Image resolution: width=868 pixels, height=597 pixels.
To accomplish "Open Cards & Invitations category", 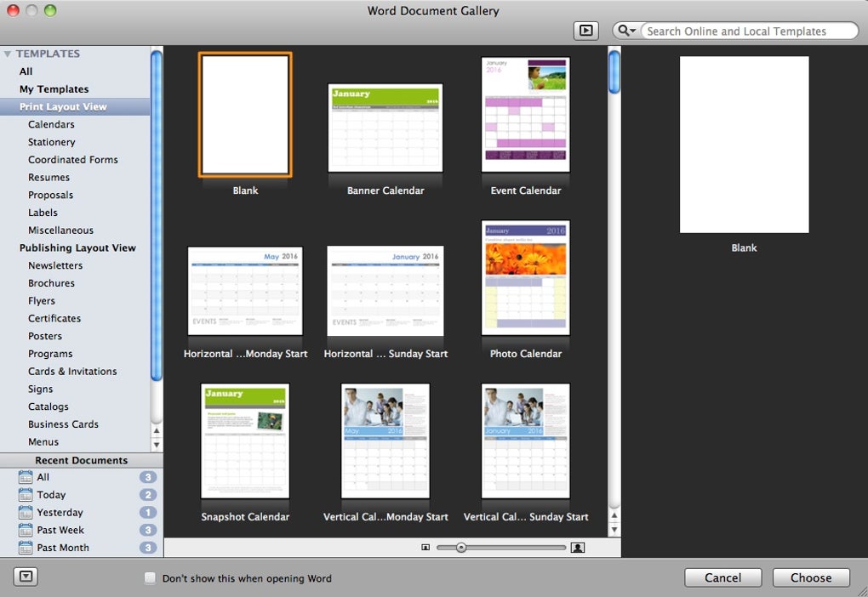I will pyautogui.click(x=75, y=372).
